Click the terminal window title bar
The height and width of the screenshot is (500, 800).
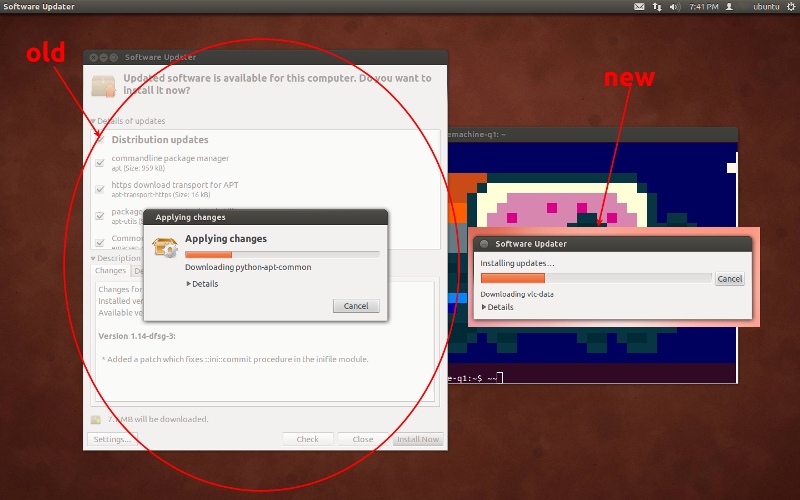click(593, 134)
